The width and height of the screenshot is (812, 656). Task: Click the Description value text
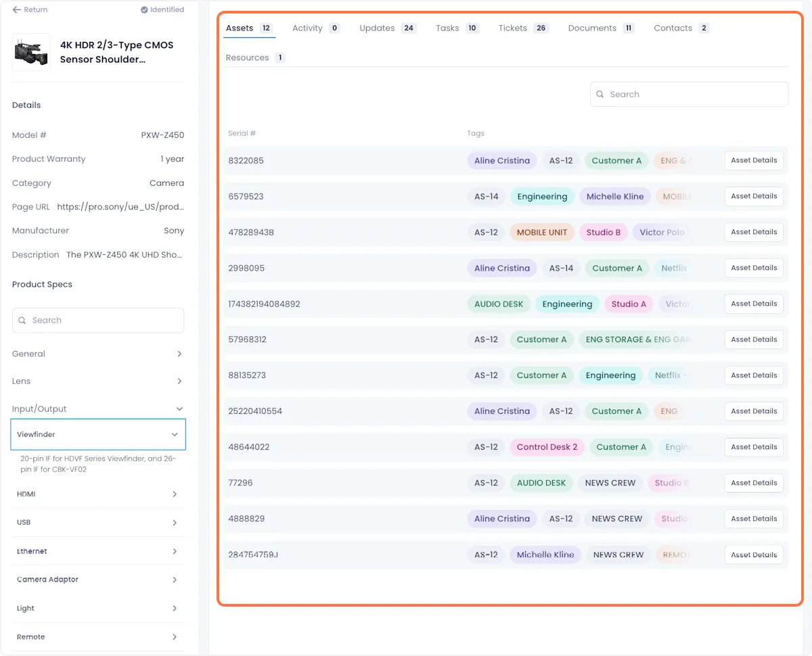[x=125, y=255]
